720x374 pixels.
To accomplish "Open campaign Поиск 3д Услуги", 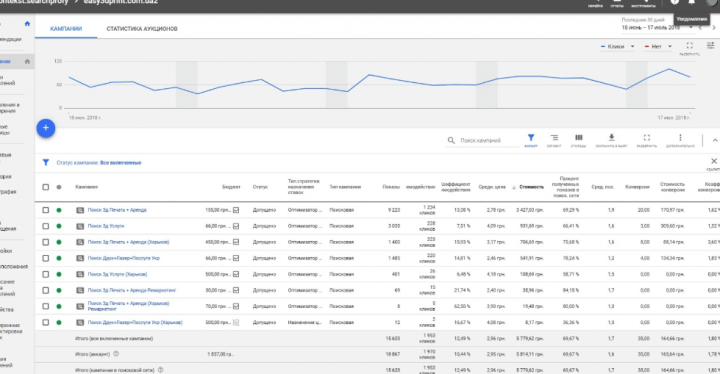I will [106, 226].
